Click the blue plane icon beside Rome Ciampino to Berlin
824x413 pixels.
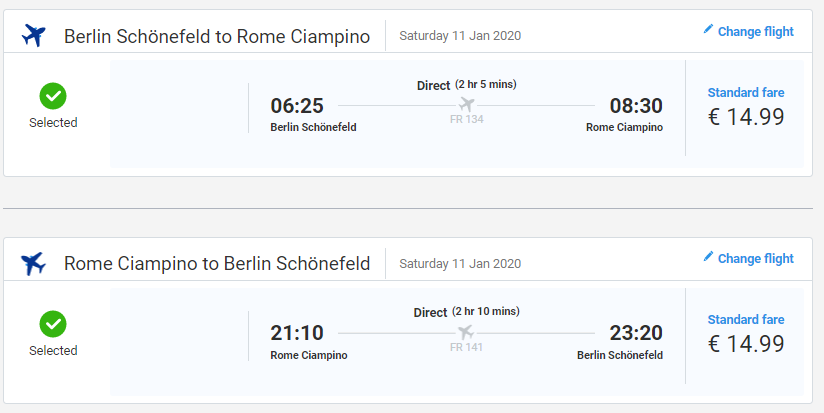coord(34,263)
